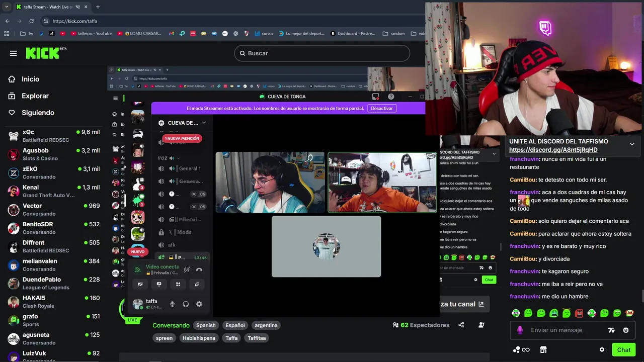Select the orange-shirt user video tile

pyautogui.click(x=382, y=183)
